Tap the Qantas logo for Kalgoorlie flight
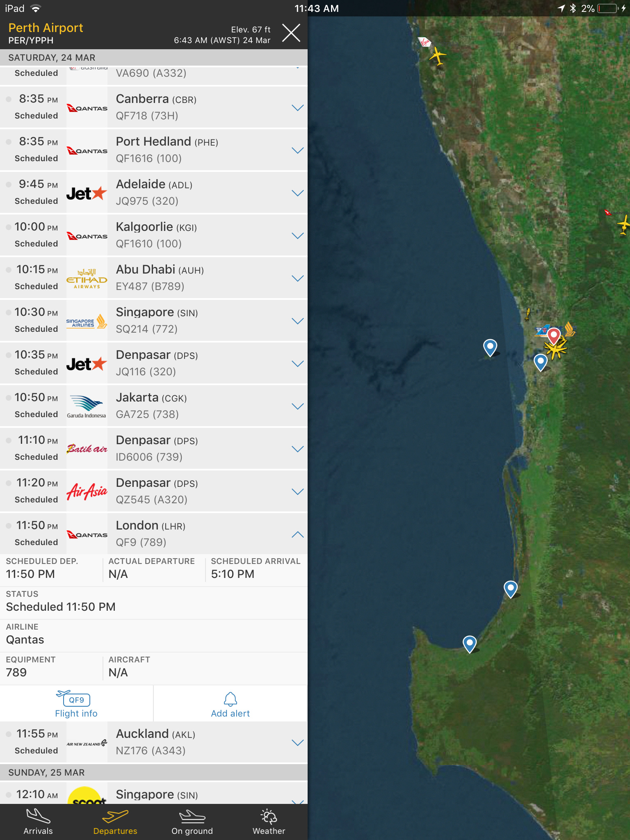This screenshot has width=630, height=840. [x=87, y=236]
